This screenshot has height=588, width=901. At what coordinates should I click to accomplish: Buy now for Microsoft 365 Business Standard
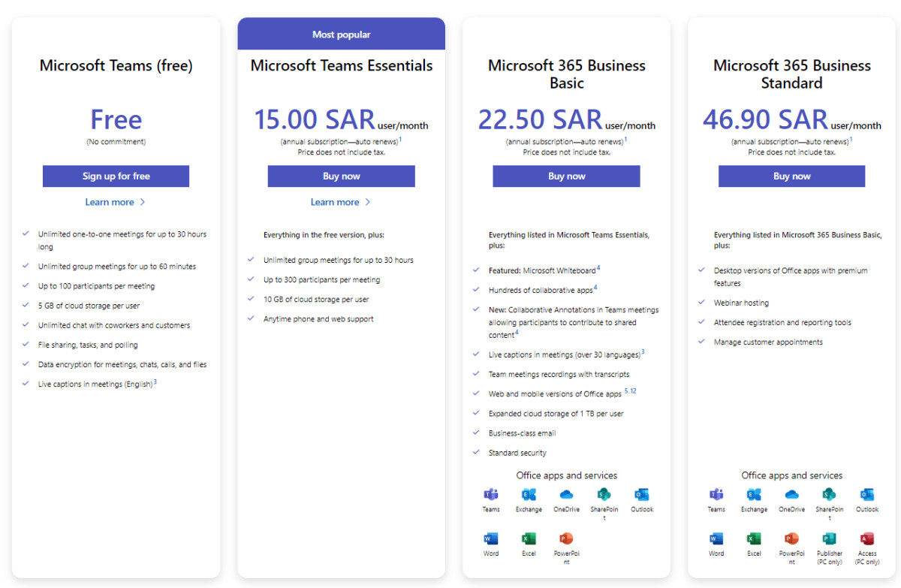791,176
